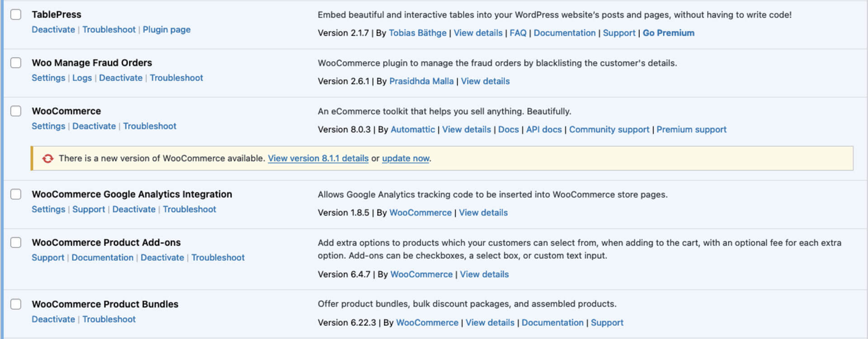View details for Woo Manage Fraud Orders
The height and width of the screenshot is (339, 868).
pyautogui.click(x=485, y=81)
